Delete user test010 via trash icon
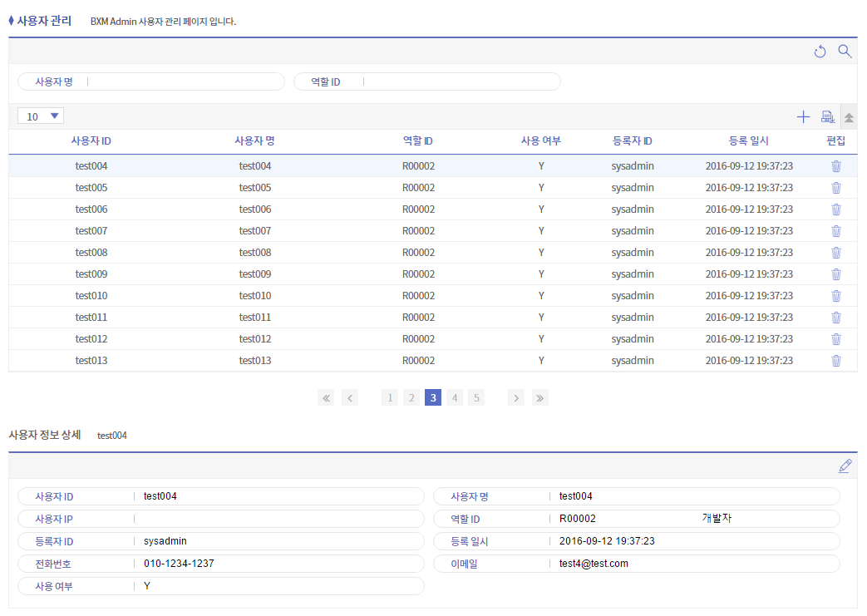The width and height of the screenshot is (867, 616). point(836,295)
